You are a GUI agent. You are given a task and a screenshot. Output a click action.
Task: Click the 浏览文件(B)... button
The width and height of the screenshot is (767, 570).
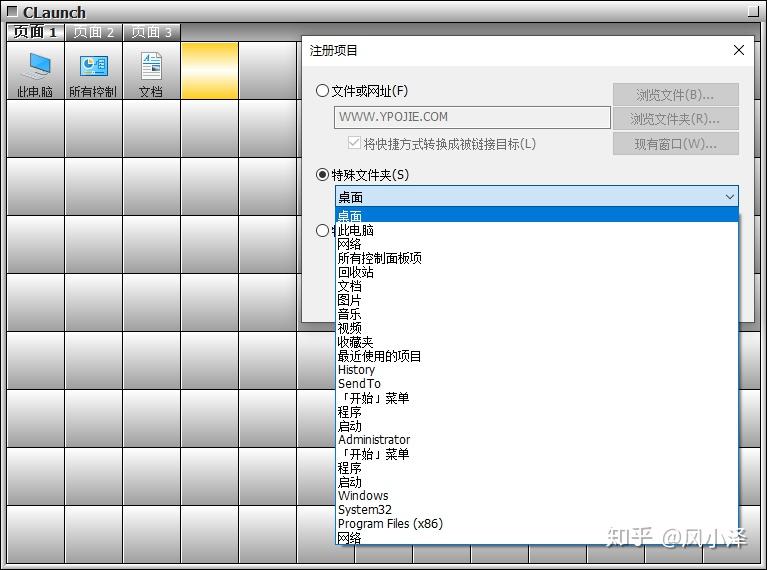tap(676, 94)
